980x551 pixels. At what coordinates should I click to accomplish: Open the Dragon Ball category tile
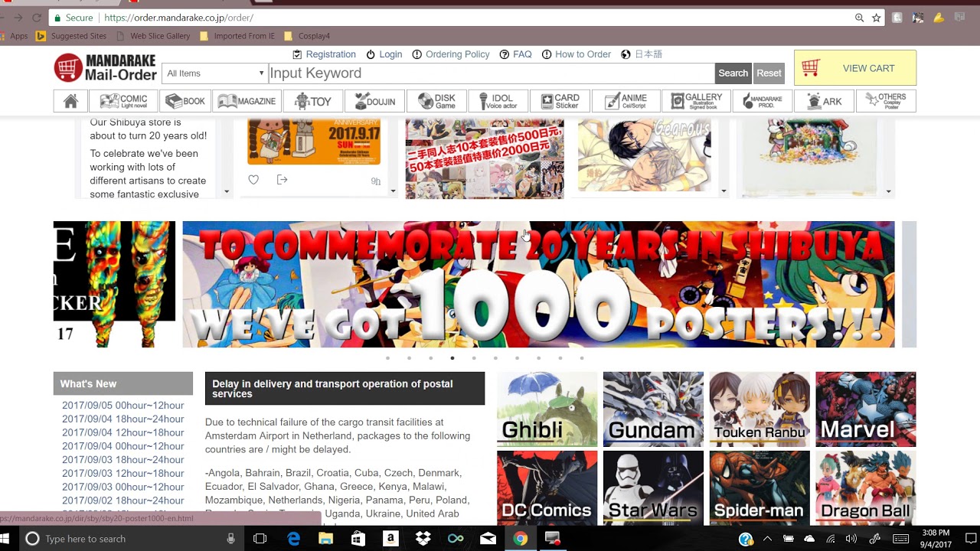[x=866, y=487]
